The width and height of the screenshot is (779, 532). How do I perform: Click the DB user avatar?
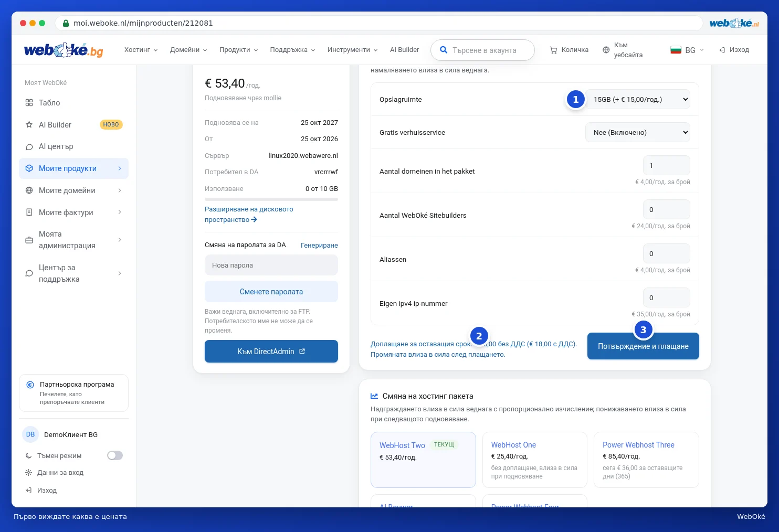pyautogui.click(x=30, y=434)
